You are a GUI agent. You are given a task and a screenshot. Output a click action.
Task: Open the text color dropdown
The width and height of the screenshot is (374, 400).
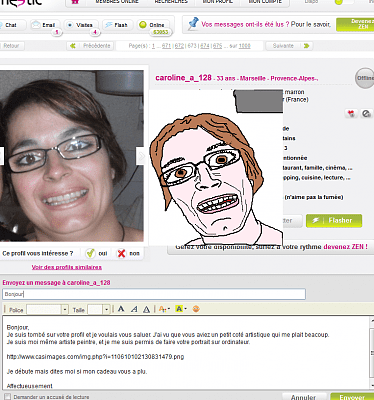[x=164, y=309]
